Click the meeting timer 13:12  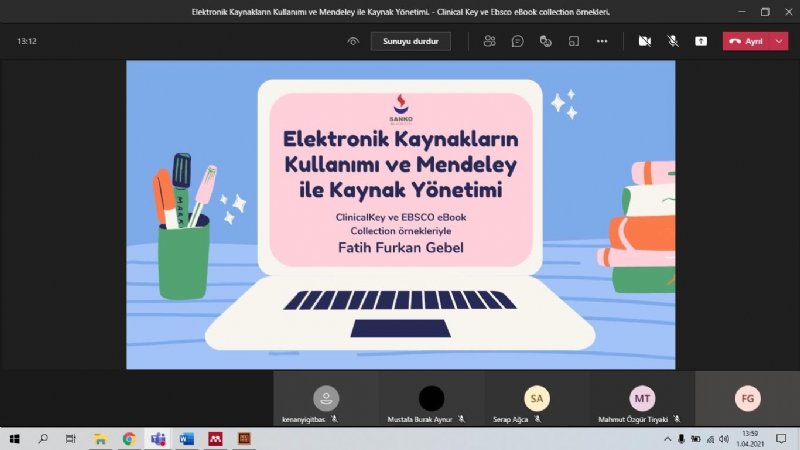pyautogui.click(x=27, y=41)
